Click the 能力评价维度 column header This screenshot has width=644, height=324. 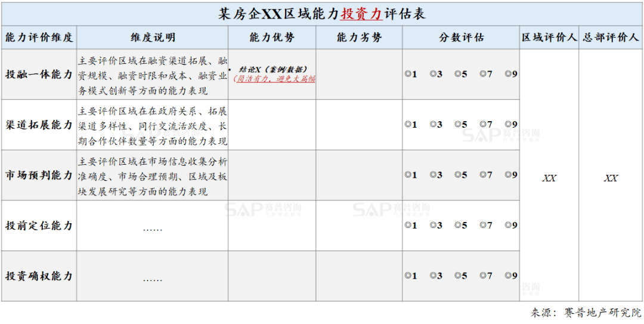(39, 38)
